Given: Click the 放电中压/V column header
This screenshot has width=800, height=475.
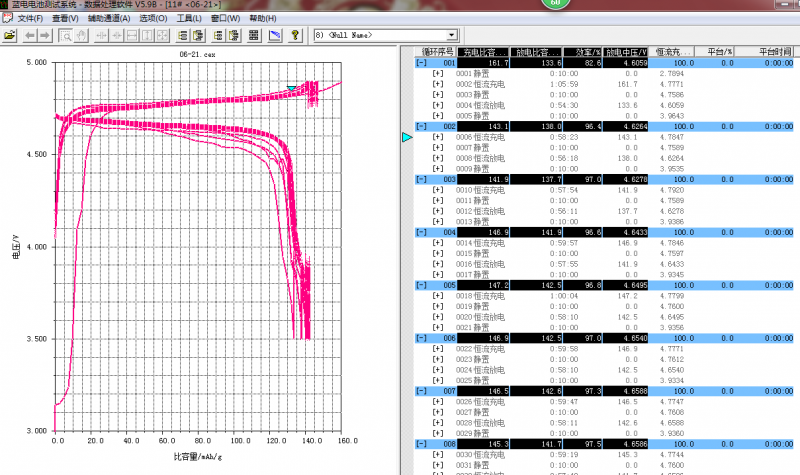Looking at the screenshot, I should click(x=626, y=52).
